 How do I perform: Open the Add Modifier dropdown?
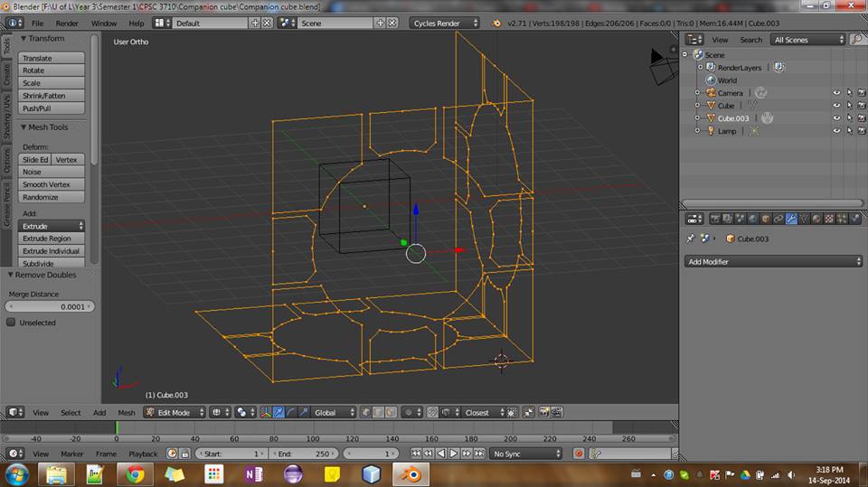click(773, 261)
